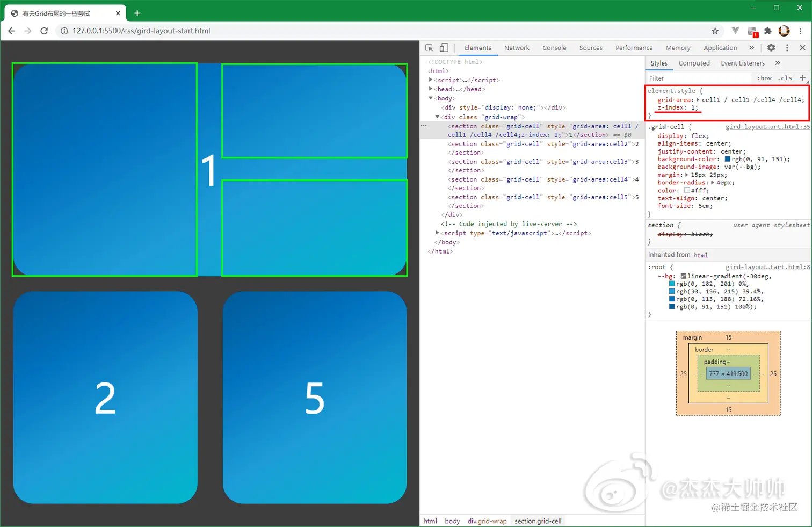Switch to the Performance tab
Screen dimensions: 812x527
click(634, 48)
